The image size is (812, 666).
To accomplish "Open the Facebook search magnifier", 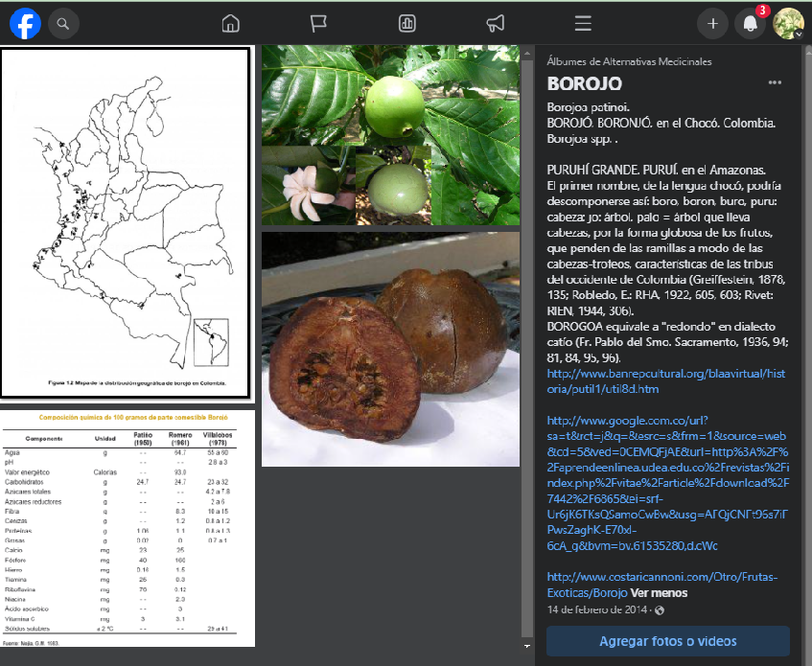I will (x=62, y=23).
